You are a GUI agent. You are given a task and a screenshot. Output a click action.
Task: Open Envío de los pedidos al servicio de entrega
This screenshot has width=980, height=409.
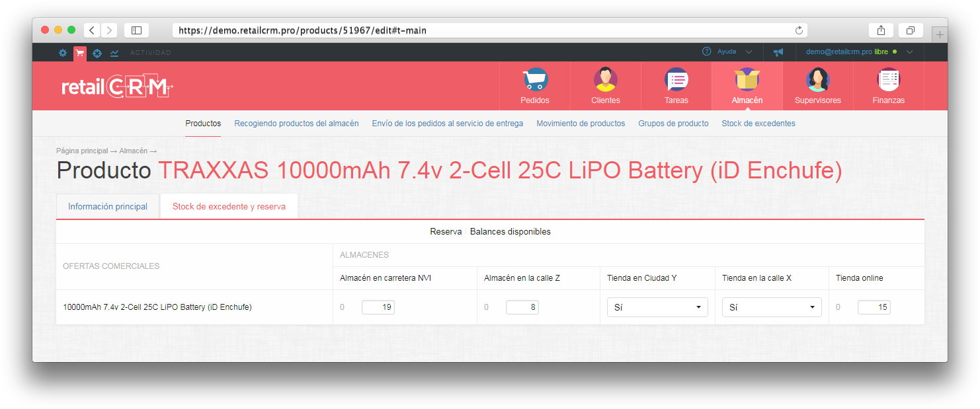click(448, 124)
